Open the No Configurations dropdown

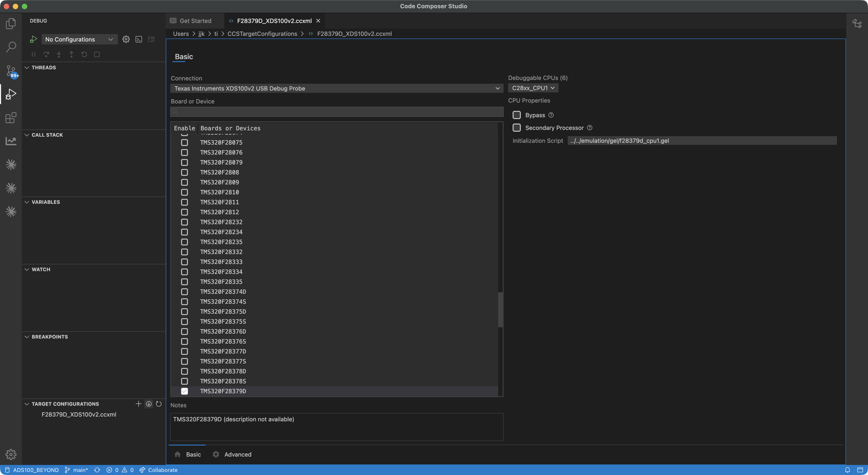pyautogui.click(x=79, y=39)
